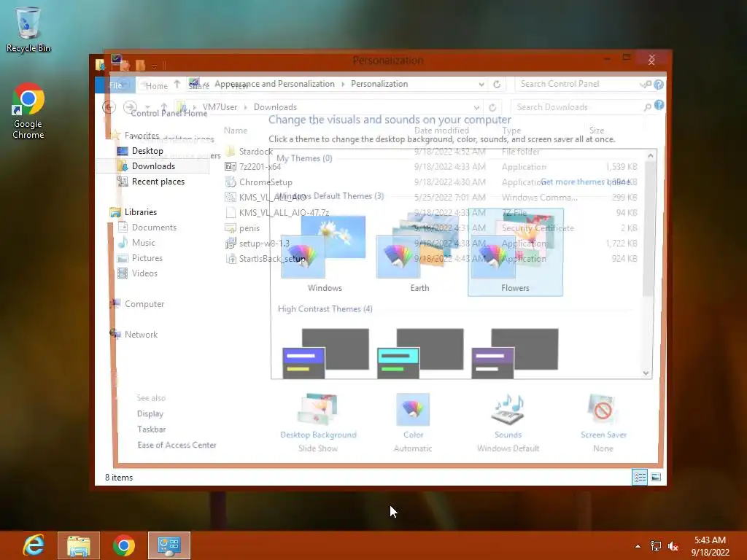Screen dimensions: 747x560
Task: Click the Explorer back arrow button
Action: (x=109, y=107)
